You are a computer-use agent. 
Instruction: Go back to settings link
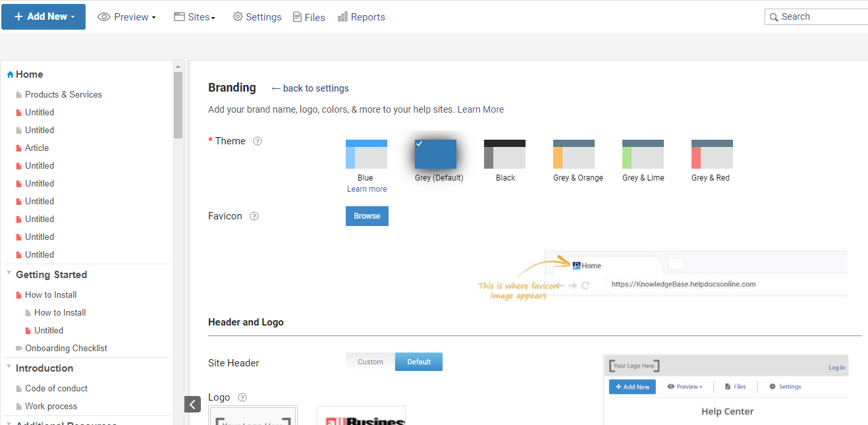310,88
